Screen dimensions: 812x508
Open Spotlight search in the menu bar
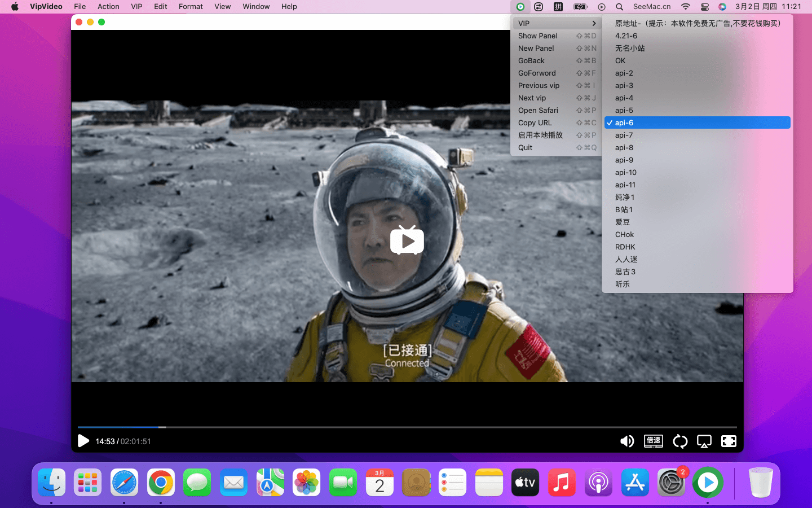pos(619,7)
